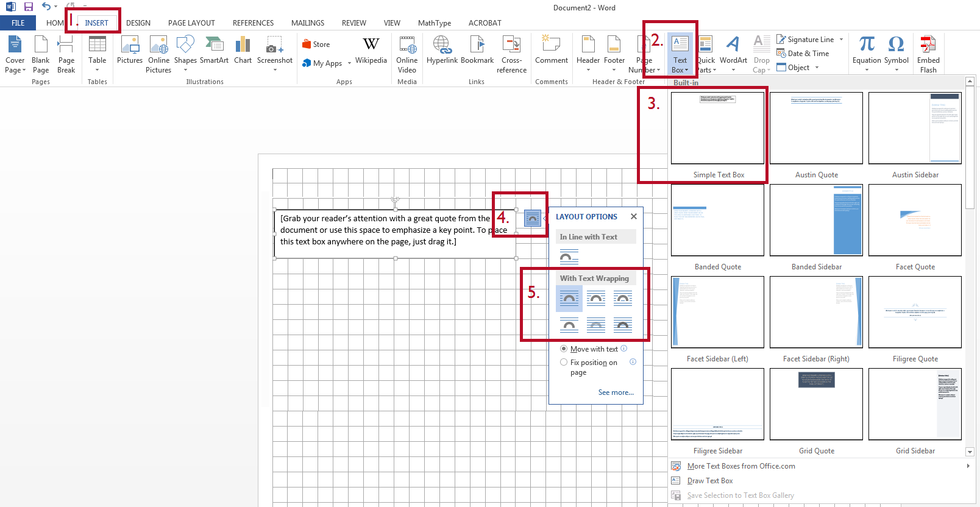Click More Text Boxes from Office.com

point(741,466)
